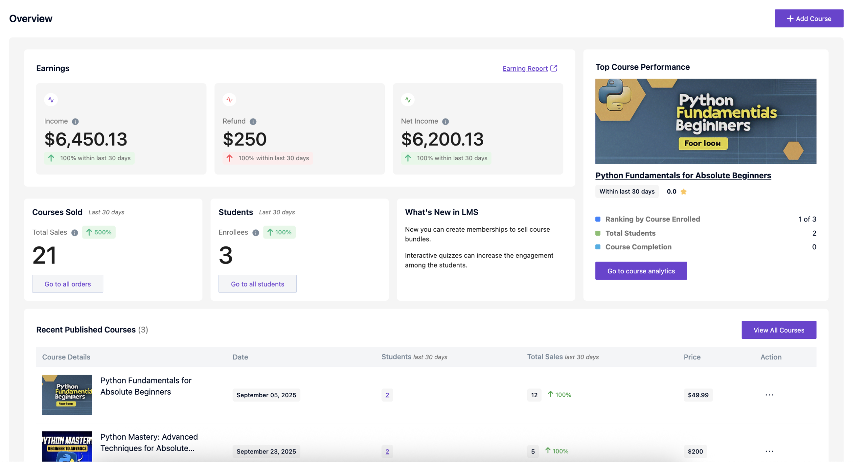The width and height of the screenshot is (868, 462).
Task: Click Go to all orders
Action: 67,284
